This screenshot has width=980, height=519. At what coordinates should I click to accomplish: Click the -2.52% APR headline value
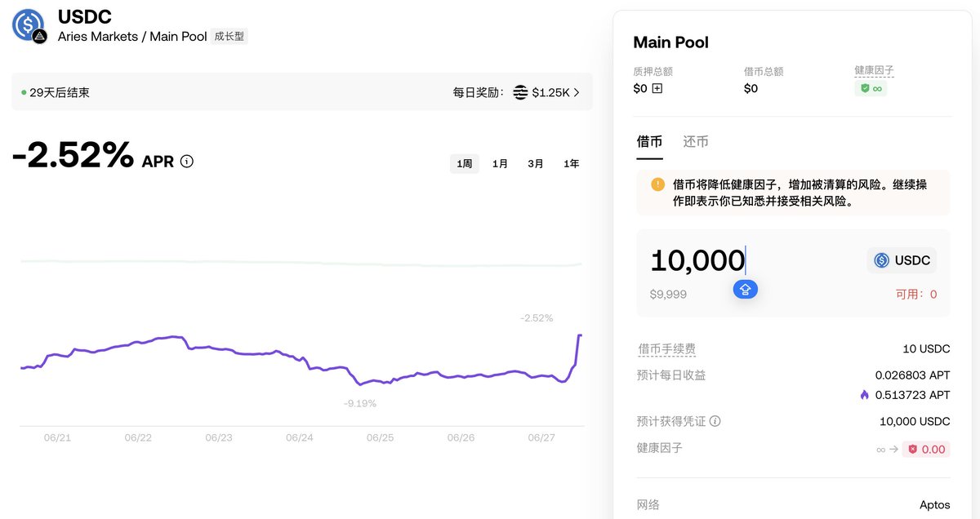tap(73, 154)
